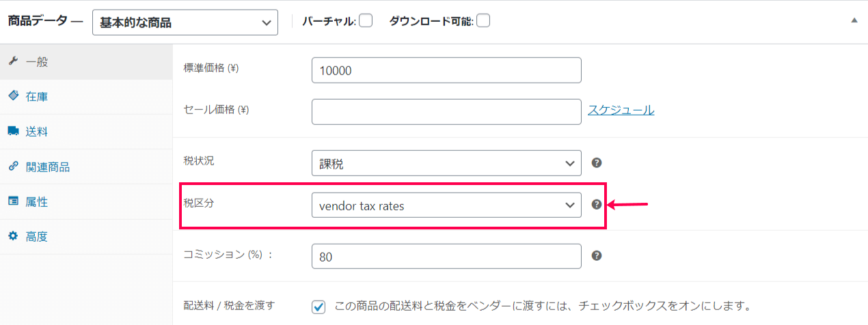868x325 pixels.
Task: Open the vendor tax rates dropdown
Action: click(x=446, y=205)
